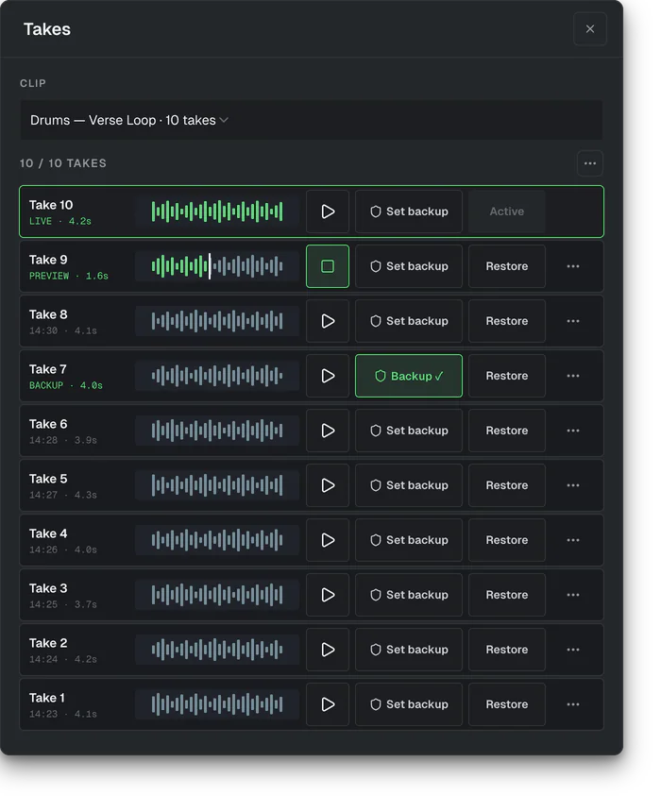Image resolution: width=661 pixels, height=812 pixels.
Task: Restore Take 3
Action: [507, 595]
